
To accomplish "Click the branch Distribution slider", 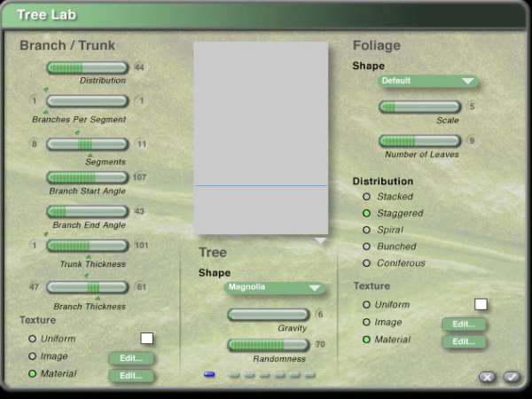I will tap(88, 67).
